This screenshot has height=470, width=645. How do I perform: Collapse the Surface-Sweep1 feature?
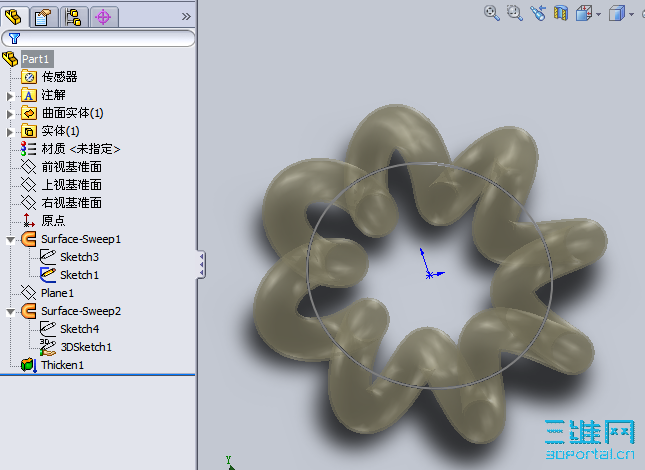click(x=10, y=240)
